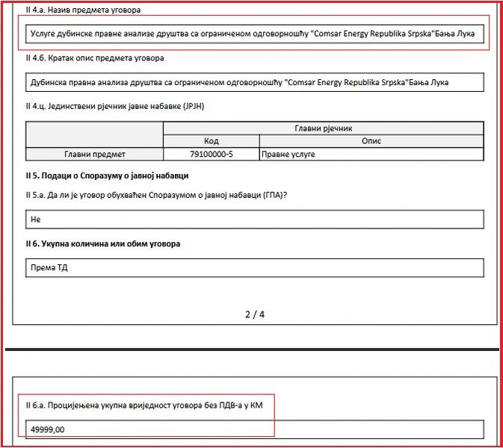Click the short description field "Дубинска правна анализа"
This screenshot has height=448, width=503.
pos(254,82)
